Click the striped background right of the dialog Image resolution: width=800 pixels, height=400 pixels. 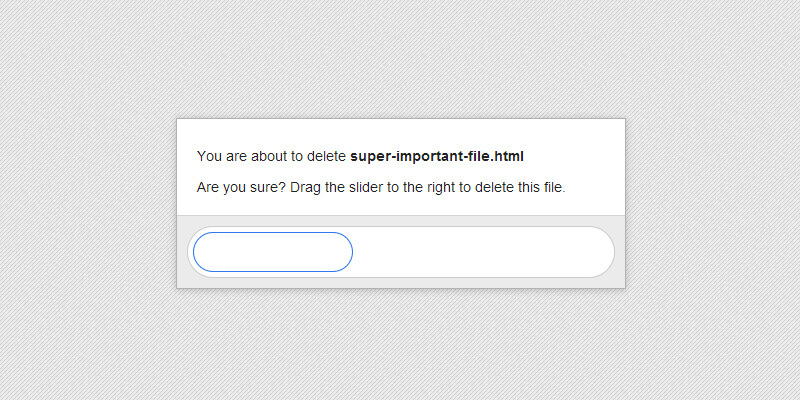(710, 200)
